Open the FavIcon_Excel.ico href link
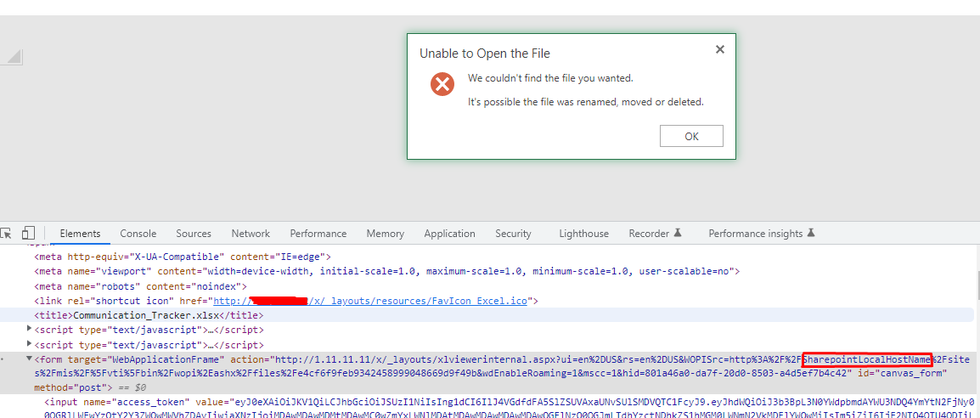 tap(372, 301)
